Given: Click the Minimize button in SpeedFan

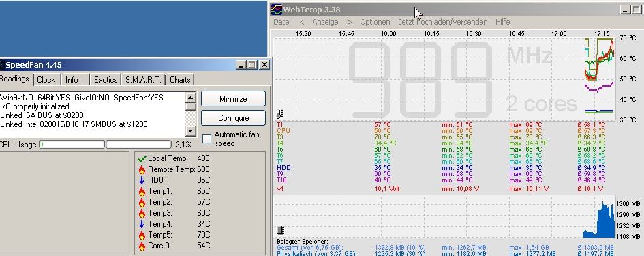Looking at the screenshot, I should [233, 99].
